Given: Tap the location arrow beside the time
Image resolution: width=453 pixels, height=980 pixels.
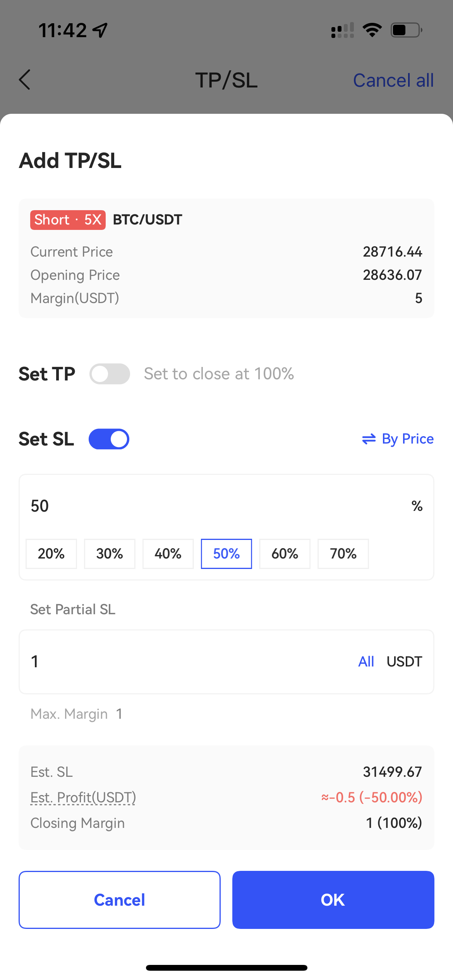Looking at the screenshot, I should pyautogui.click(x=100, y=30).
